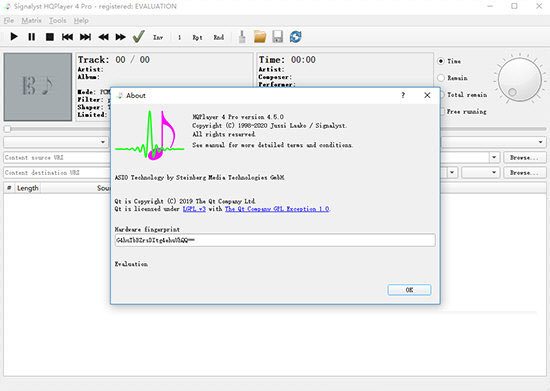Close the About dialog with X
550x391 pixels.
(x=427, y=95)
